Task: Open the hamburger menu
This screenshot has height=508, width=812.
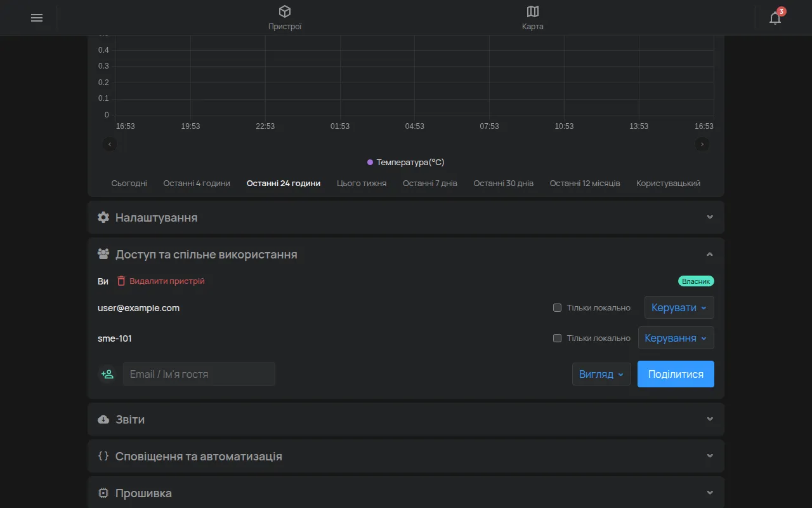Action: click(37, 18)
